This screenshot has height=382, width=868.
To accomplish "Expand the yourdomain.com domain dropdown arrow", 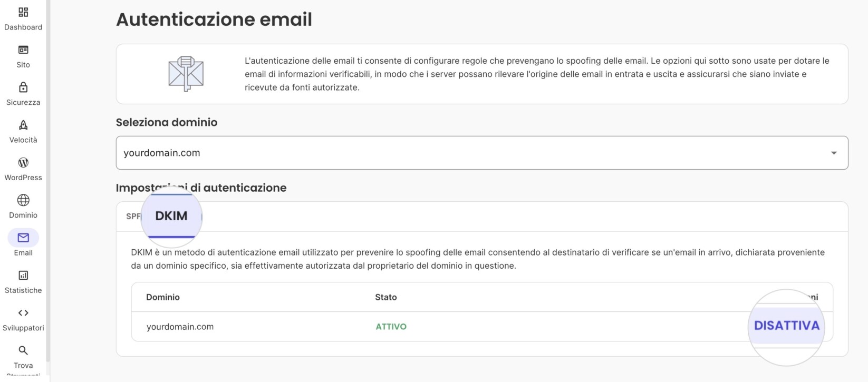I will (834, 153).
